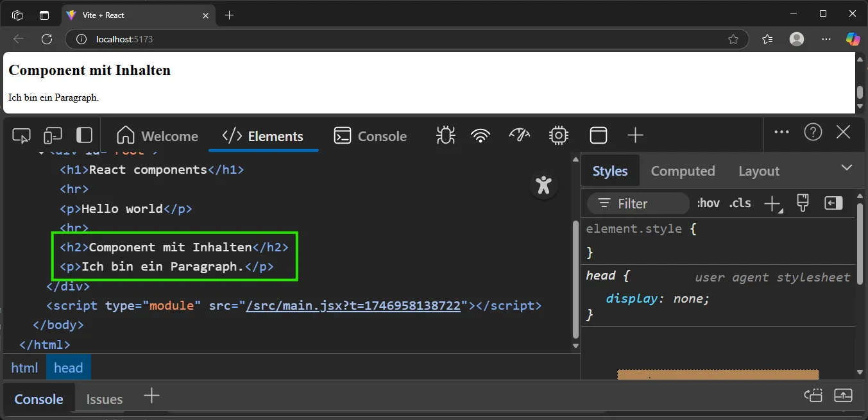Viewport: 868px width, 420px height.
Task: Open the Customize DevTools three-dots menu
Action: (x=781, y=132)
